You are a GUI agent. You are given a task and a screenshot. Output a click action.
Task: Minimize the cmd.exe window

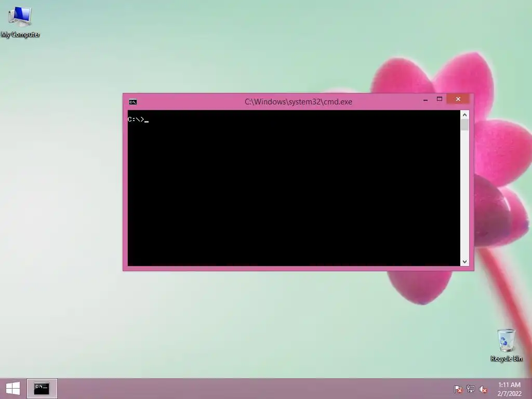[425, 99]
